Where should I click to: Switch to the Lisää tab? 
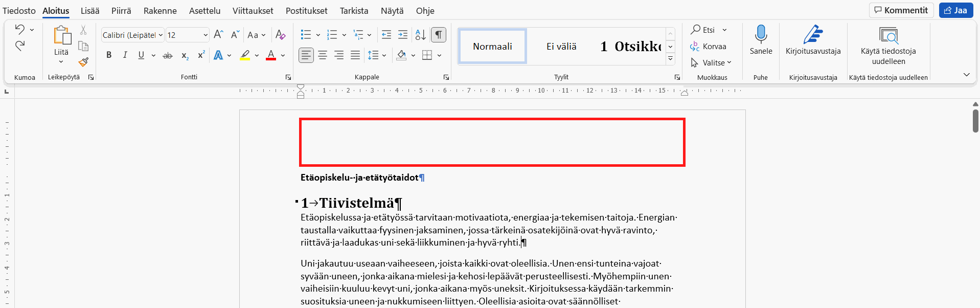click(90, 10)
